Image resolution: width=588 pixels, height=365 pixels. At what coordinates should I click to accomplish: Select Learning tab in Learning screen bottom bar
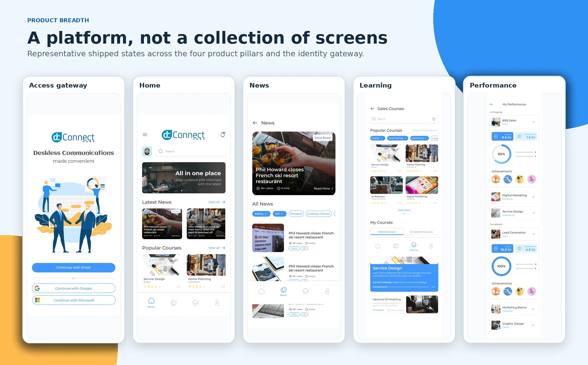[414, 247]
